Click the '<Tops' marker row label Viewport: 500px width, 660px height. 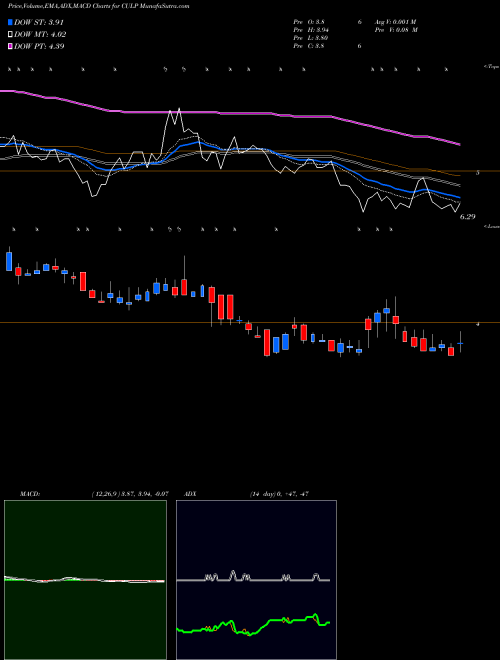point(491,67)
